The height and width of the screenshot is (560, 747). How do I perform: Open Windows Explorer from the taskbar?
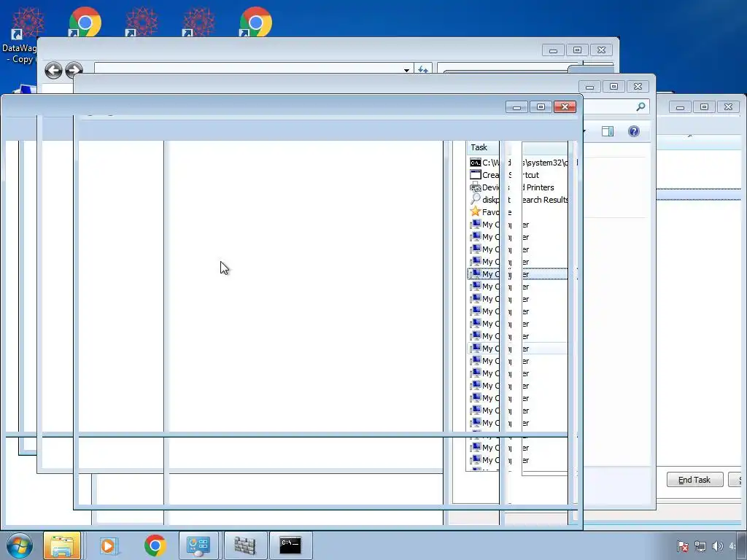(x=62, y=545)
